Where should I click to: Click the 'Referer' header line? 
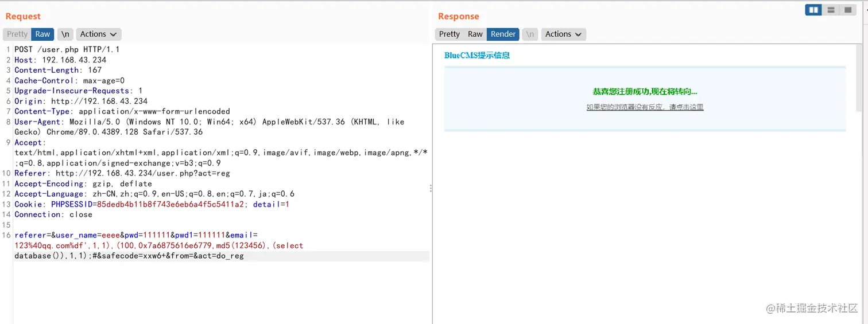122,173
